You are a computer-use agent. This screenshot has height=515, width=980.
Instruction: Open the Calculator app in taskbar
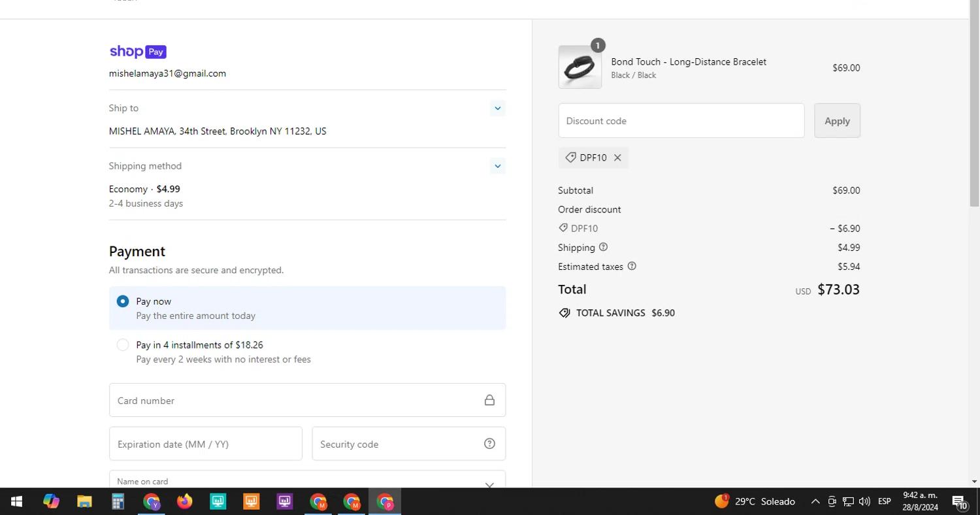pyautogui.click(x=118, y=501)
